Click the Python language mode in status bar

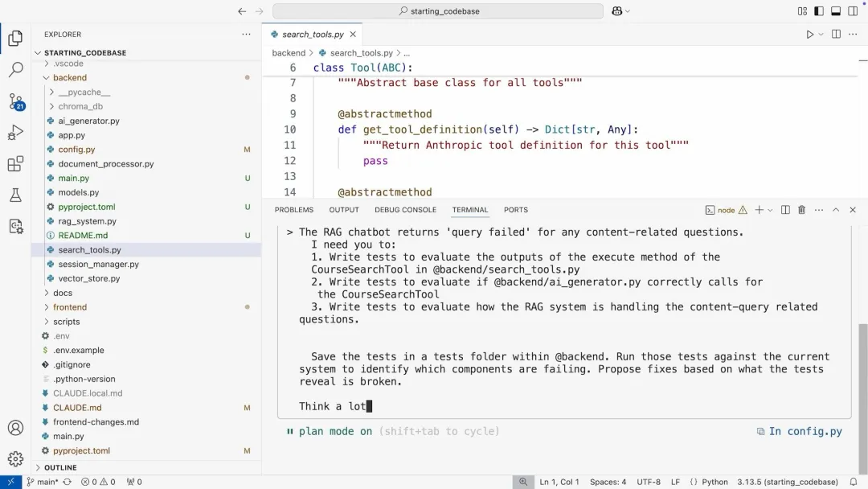714,482
